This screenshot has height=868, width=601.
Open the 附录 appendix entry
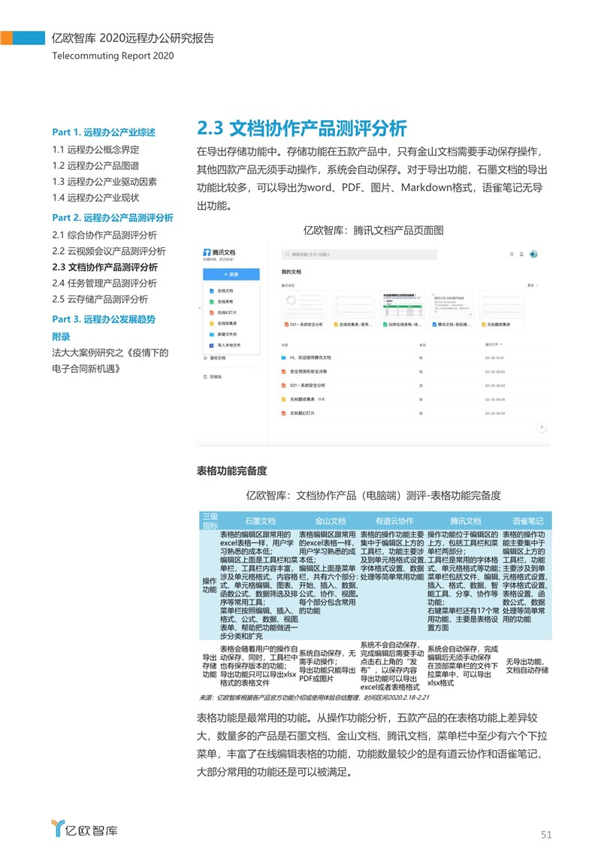coord(61,337)
